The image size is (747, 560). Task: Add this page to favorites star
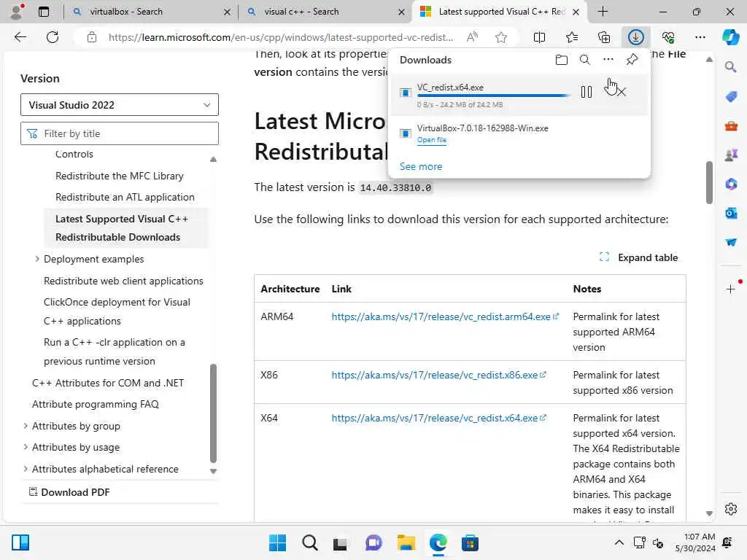point(500,37)
